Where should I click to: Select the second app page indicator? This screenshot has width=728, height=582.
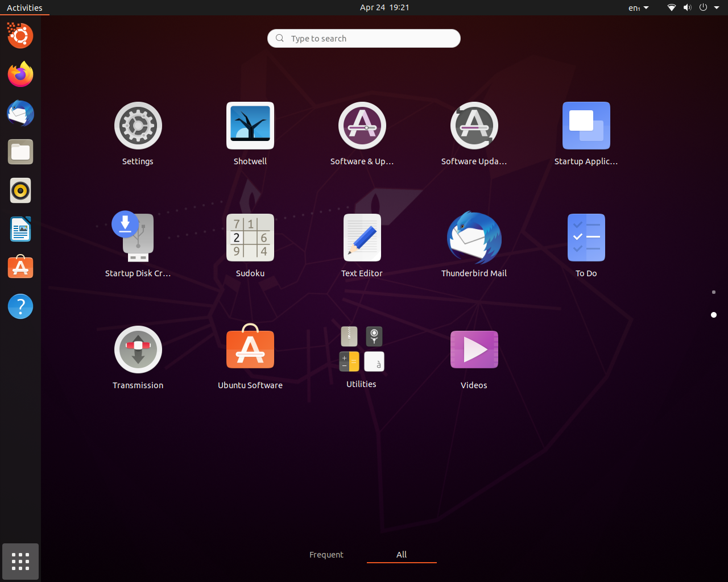(x=714, y=315)
